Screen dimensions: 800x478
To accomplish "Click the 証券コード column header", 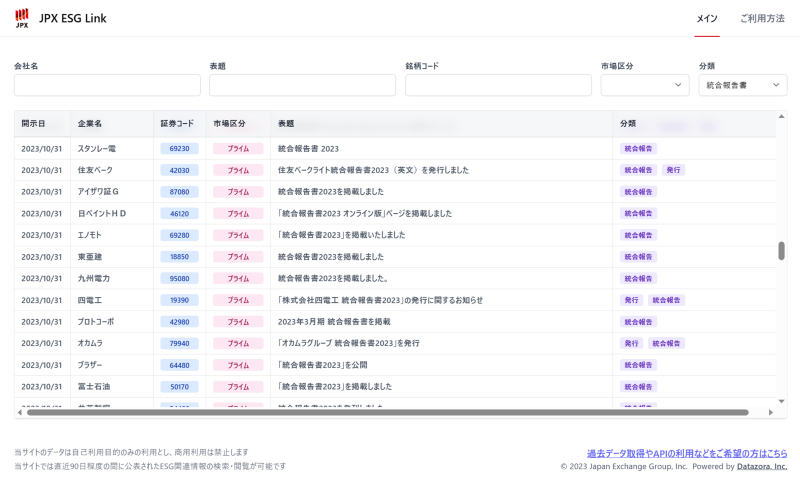I will pyautogui.click(x=177, y=124).
